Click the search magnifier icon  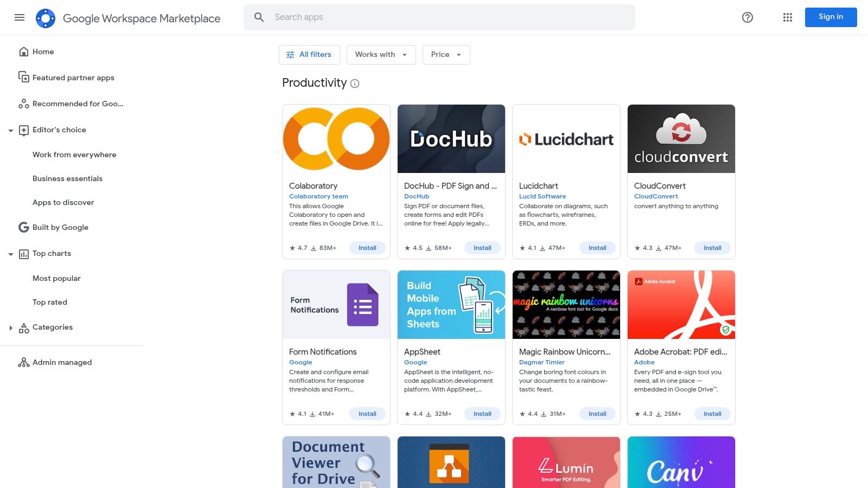click(x=259, y=17)
